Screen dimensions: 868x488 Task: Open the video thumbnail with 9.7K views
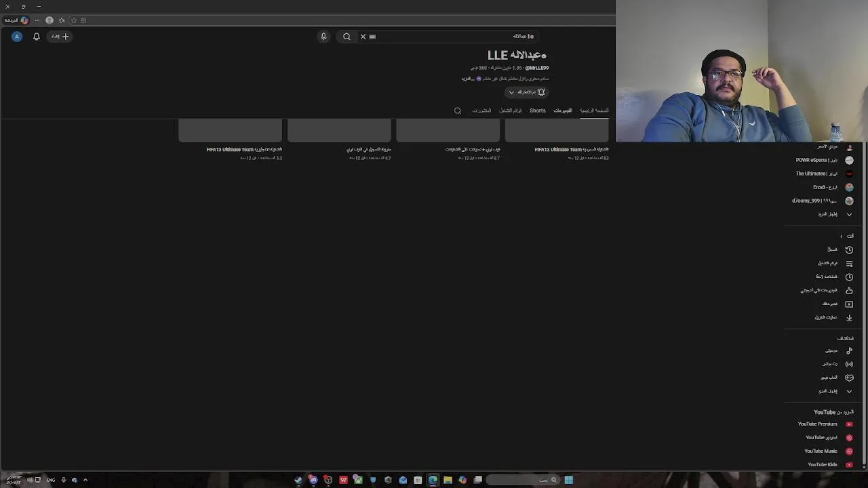(448, 130)
